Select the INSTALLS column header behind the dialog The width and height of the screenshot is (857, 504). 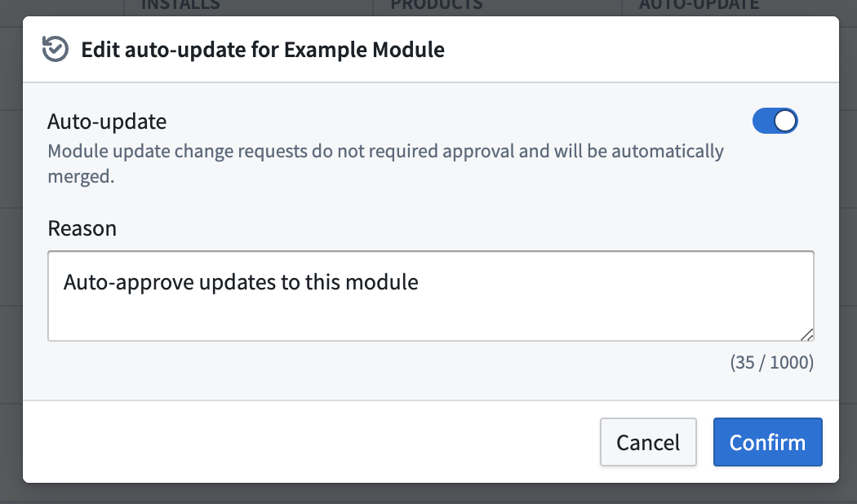[x=180, y=5]
